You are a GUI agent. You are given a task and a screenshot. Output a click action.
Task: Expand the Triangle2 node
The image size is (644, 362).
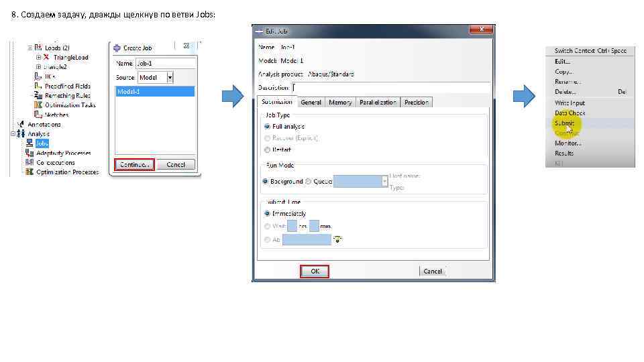tap(39, 66)
